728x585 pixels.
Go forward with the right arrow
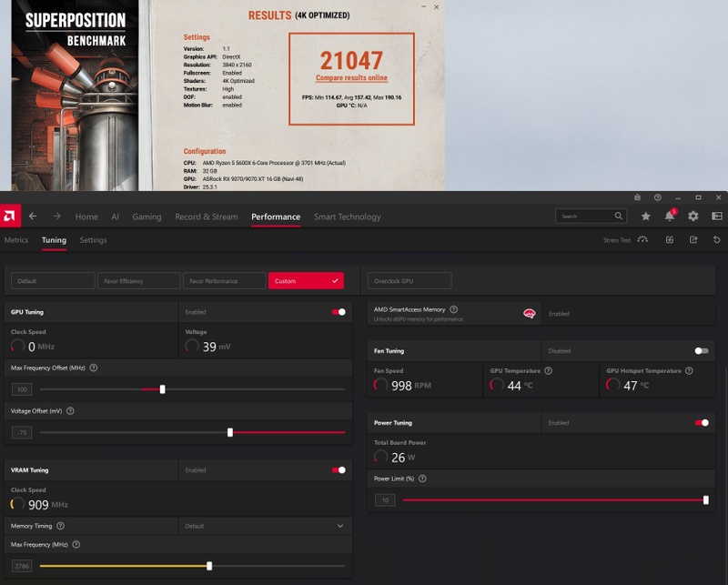[56, 217]
